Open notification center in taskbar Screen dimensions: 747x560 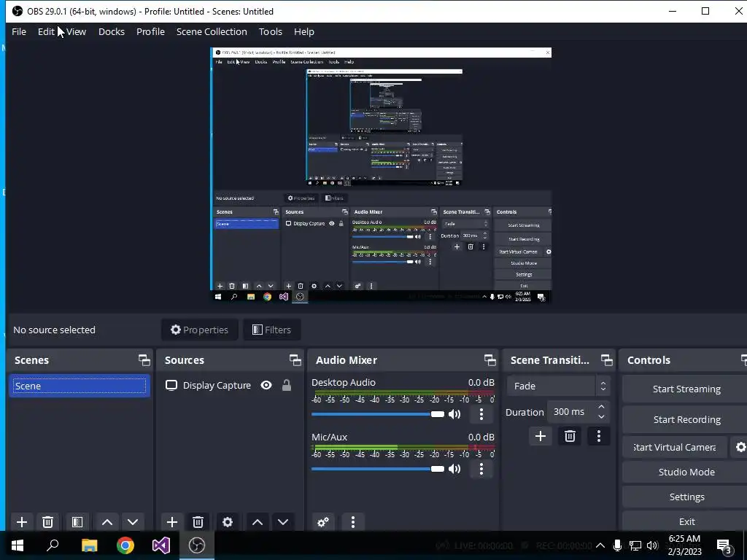[x=724, y=545]
